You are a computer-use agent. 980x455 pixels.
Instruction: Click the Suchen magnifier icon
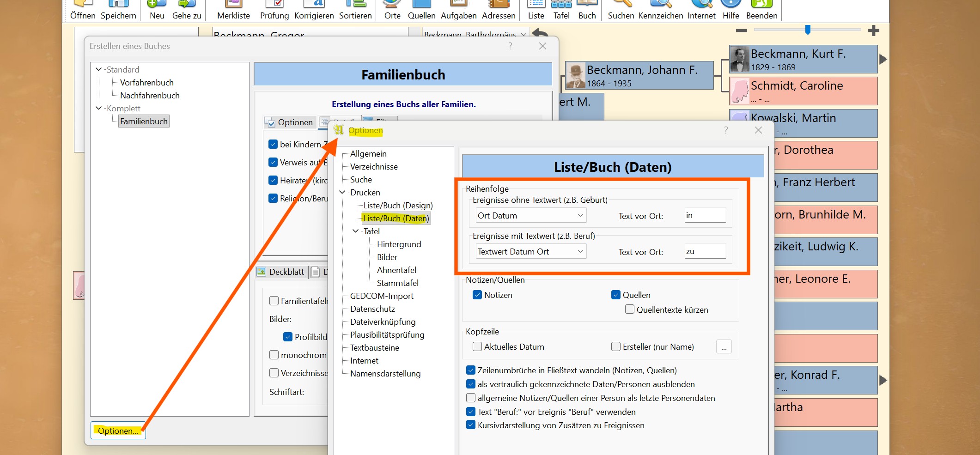click(621, 9)
